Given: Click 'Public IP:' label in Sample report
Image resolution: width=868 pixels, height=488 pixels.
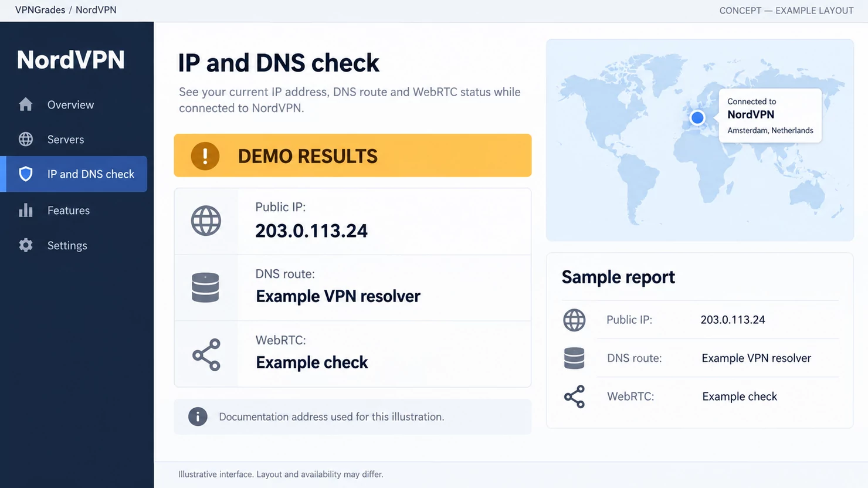Looking at the screenshot, I should click(629, 320).
